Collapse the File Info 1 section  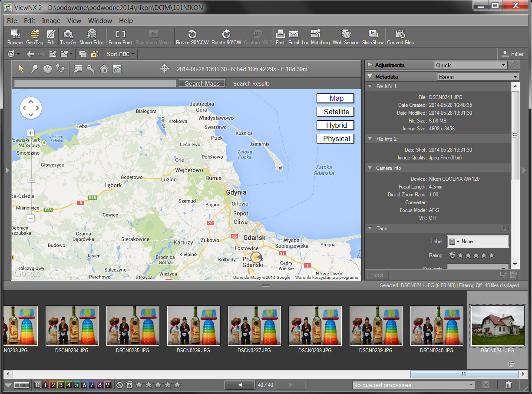370,86
